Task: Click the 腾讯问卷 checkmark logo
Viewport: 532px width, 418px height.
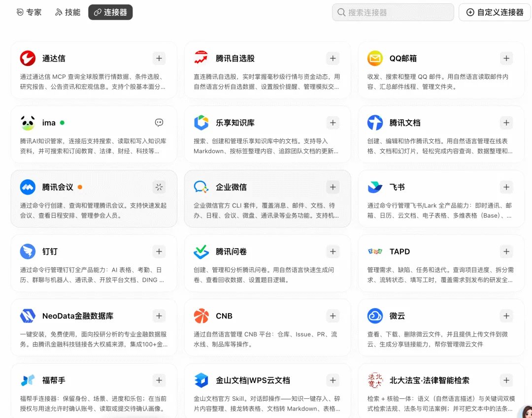Action: pos(201,252)
